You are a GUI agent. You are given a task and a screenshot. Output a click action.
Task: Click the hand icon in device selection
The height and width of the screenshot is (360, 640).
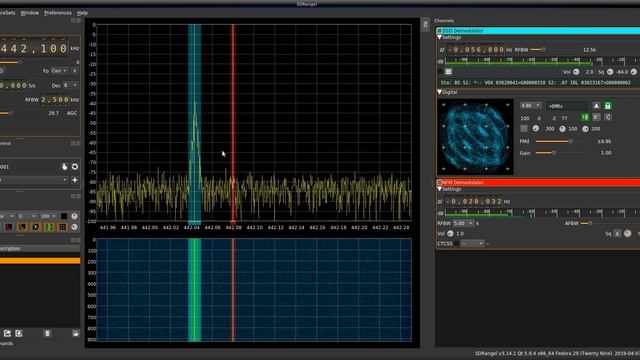coord(64,167)
